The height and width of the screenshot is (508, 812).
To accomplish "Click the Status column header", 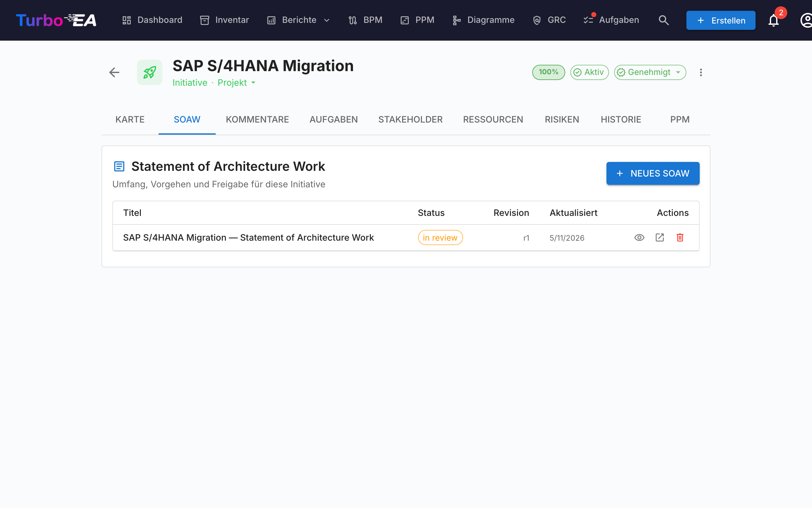I will (431, 213).
